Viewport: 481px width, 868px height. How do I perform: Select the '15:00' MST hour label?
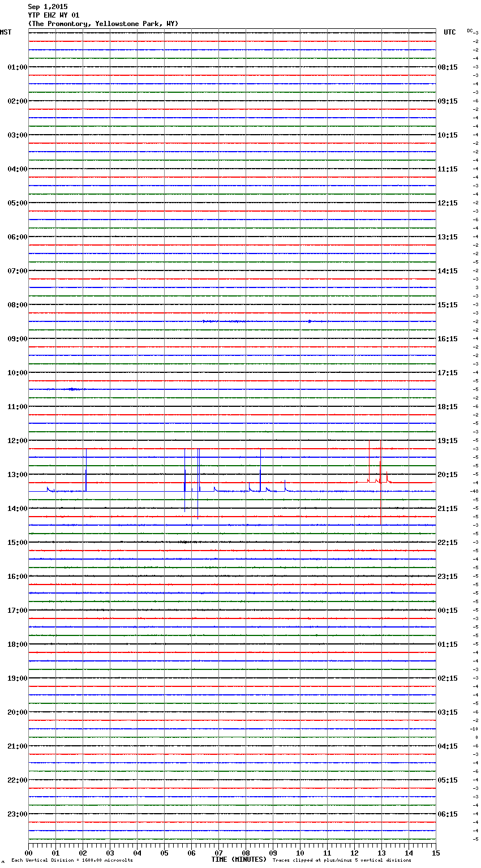tap(18, 543)
